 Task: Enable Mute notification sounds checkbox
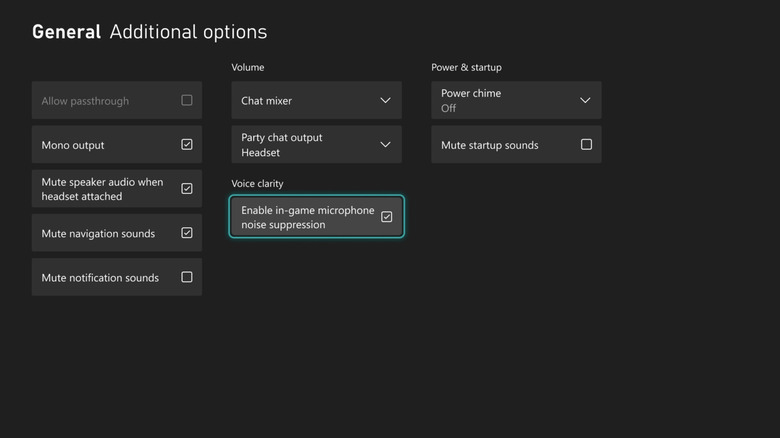187,277
